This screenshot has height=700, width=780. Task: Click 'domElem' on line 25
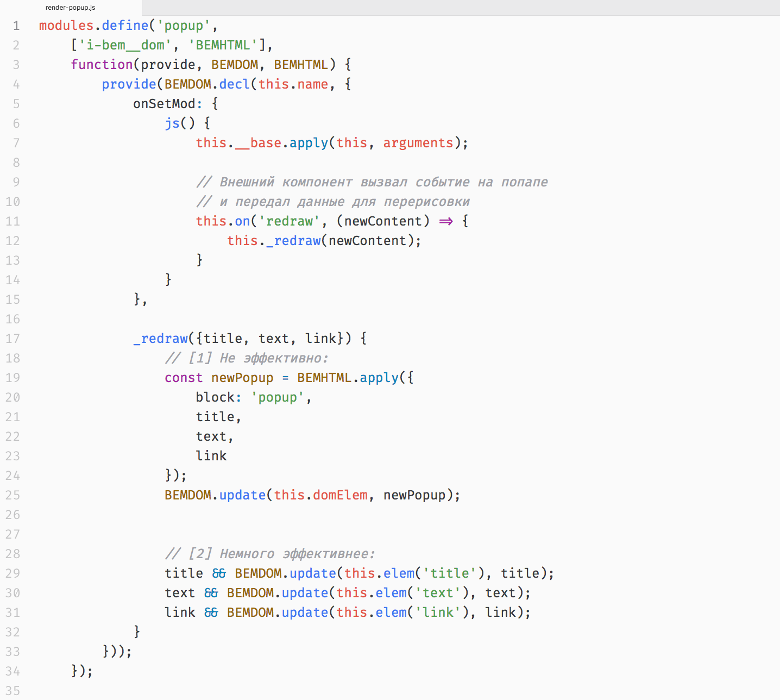[341, 495]
